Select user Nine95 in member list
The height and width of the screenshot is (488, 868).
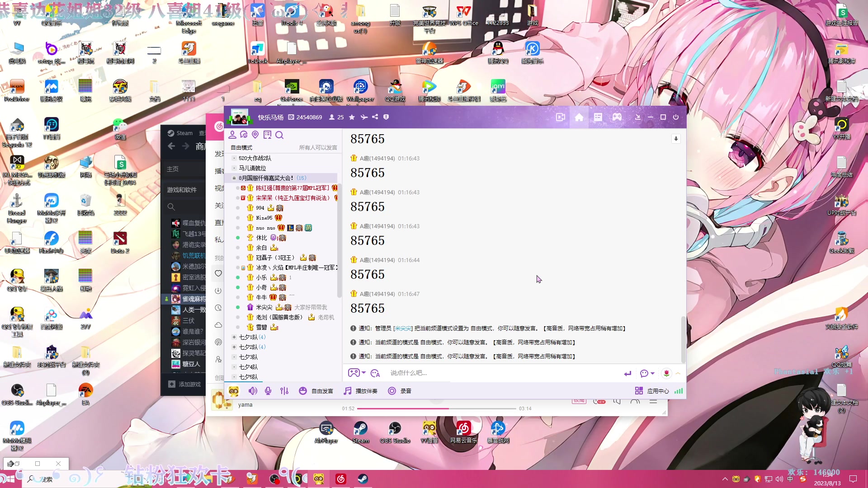pos(264,218)
